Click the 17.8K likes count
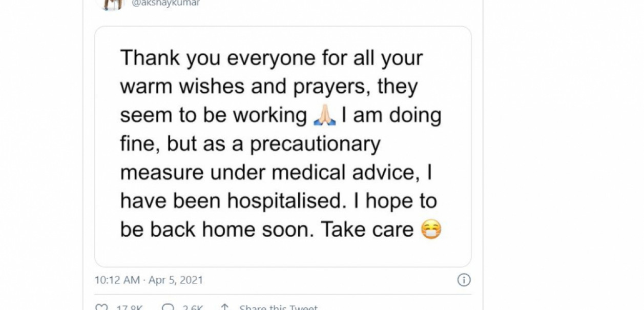The width and height of the screenshot is (644, 310). (129, 308)
